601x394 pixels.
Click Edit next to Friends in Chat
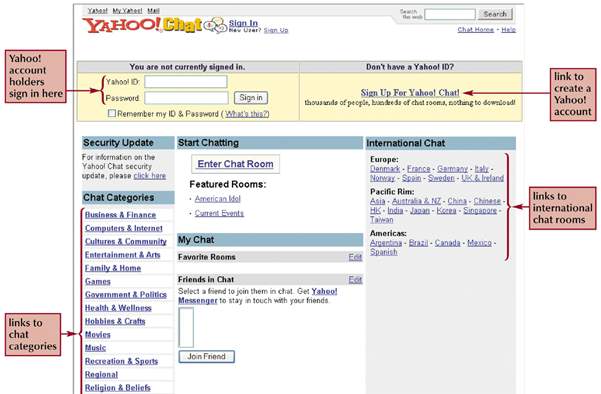point(355,279)
